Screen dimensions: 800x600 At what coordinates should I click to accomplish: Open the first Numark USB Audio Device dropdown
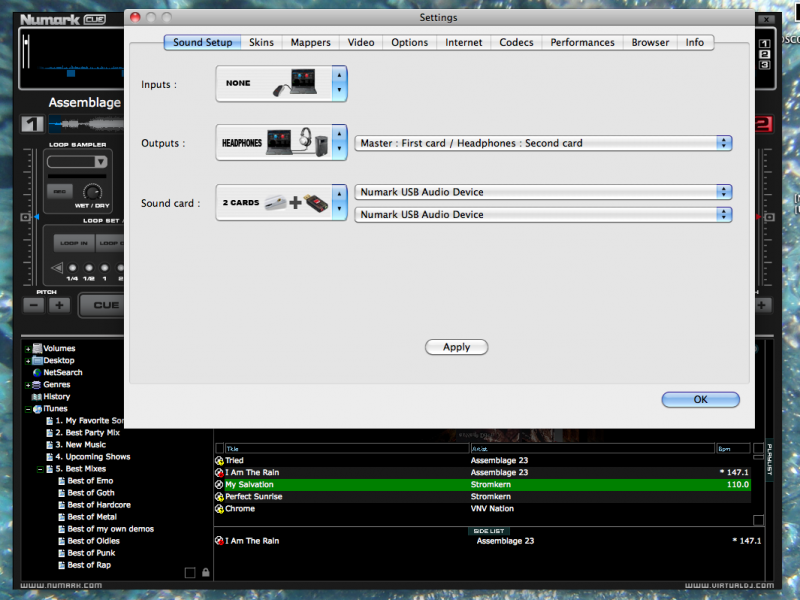pos(543,192)
